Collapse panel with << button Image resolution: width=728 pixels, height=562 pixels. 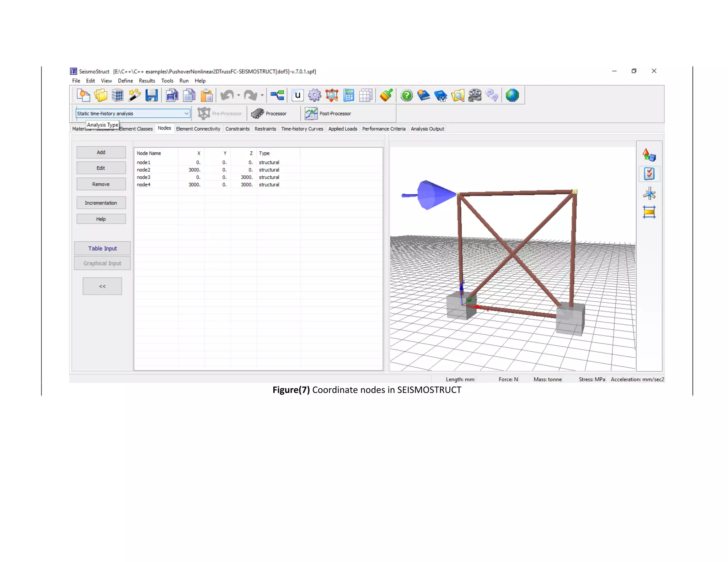point(102,286)
